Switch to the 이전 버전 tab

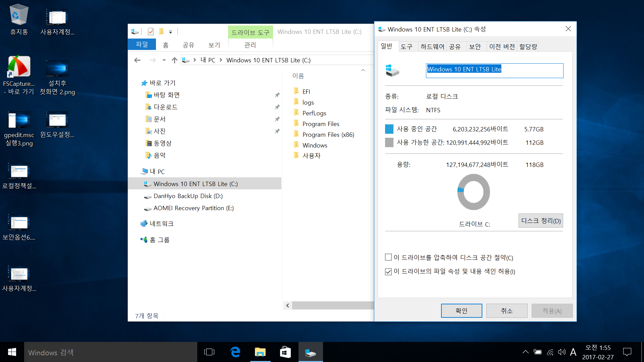click(x=502, y=47)
